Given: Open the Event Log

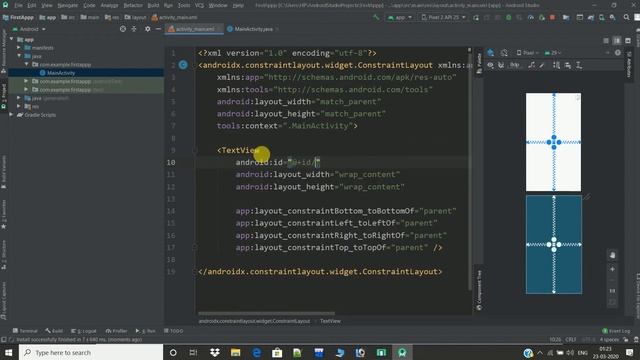Looking at the screenshot, I should 616,331.
